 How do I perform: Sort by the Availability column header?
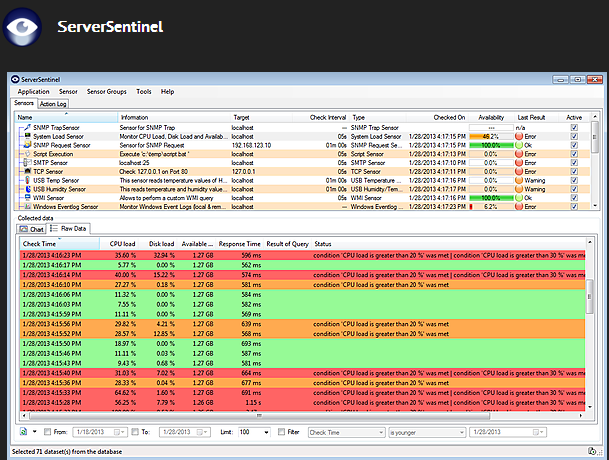[x=491, y=117]
